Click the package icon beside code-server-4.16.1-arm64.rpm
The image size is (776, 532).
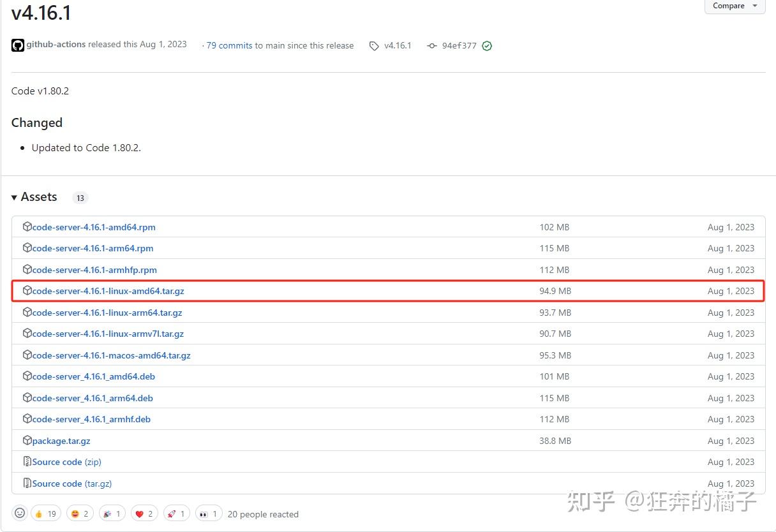[27, 248]
